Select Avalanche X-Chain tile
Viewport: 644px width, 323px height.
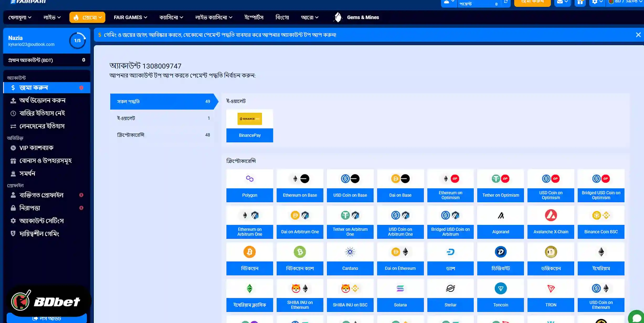click(x=551, y=222)
